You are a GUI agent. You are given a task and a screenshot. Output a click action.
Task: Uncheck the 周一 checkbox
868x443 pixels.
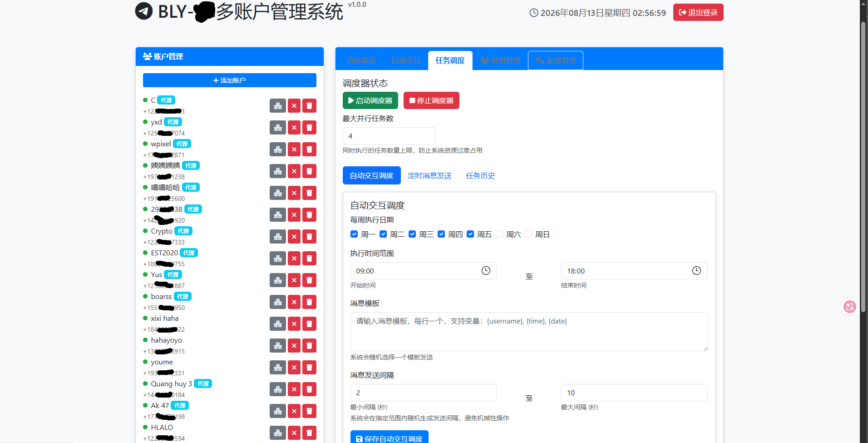pos(354,234)
